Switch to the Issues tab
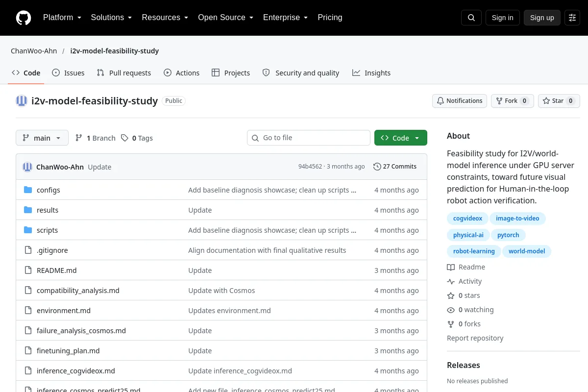This screenshot has width=588, height=392. [68, 73]
